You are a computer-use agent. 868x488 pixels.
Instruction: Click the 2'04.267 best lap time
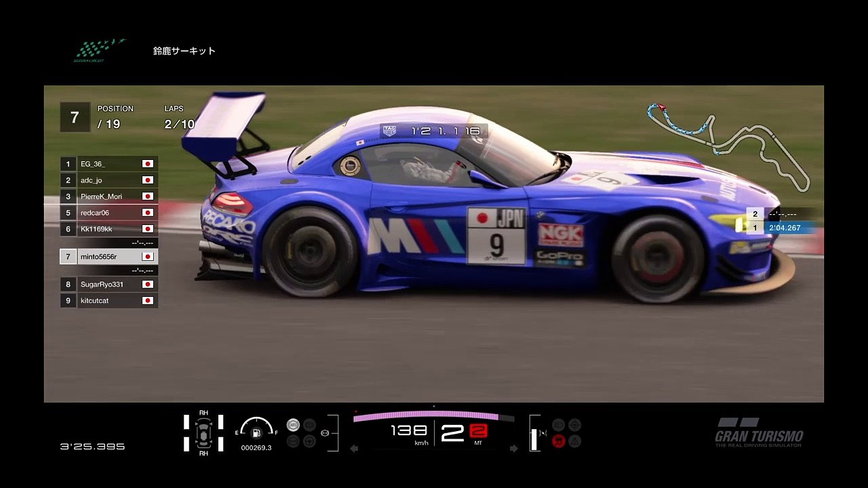[785, 228]
